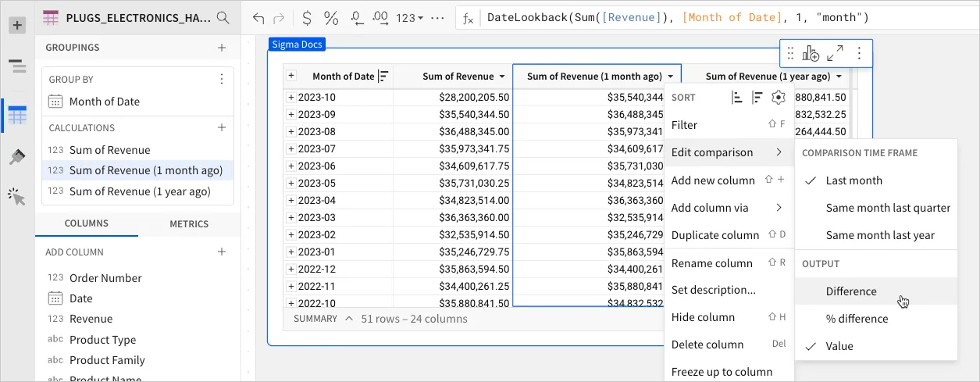Open the table element more menu
This screenshot has width=980, height=382.
tap(859, 53)
